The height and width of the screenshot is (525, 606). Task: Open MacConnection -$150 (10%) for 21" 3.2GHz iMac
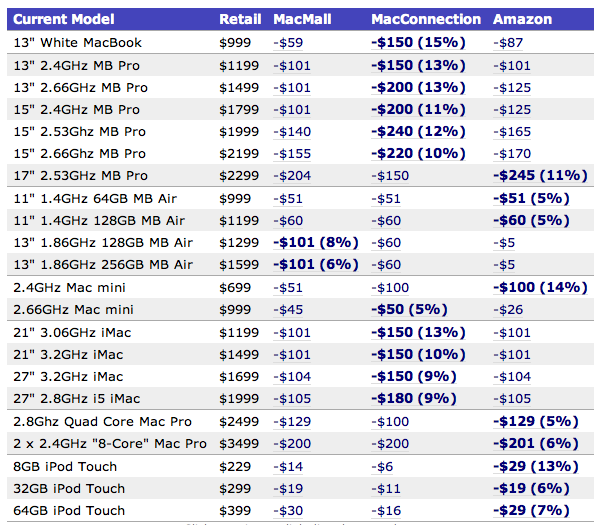click(418, 355)
